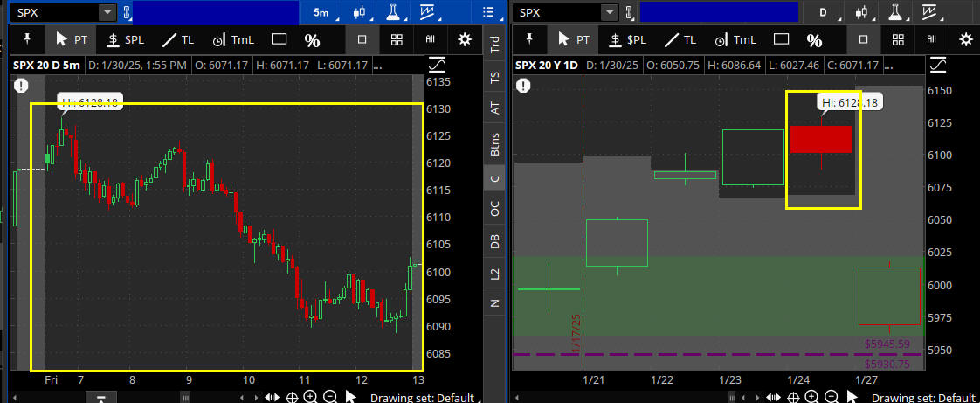980x403 pixels.
Task: Click the All button in right chart toolbar
Action: click(932, 39)
